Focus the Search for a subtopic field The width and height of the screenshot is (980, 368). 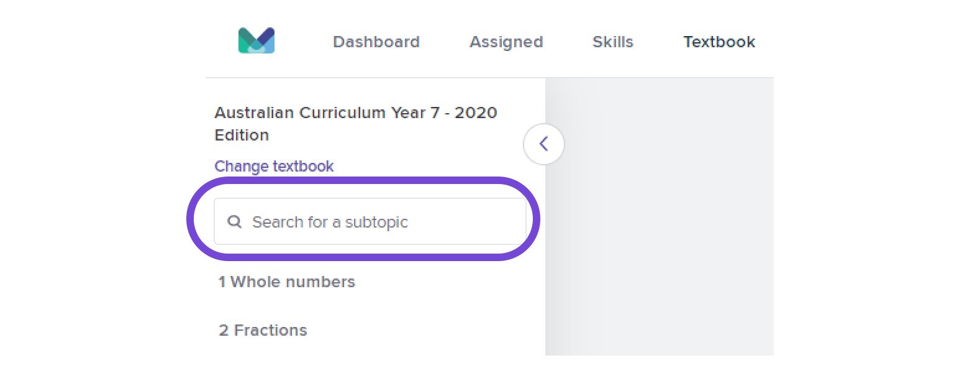pos(370,221)
